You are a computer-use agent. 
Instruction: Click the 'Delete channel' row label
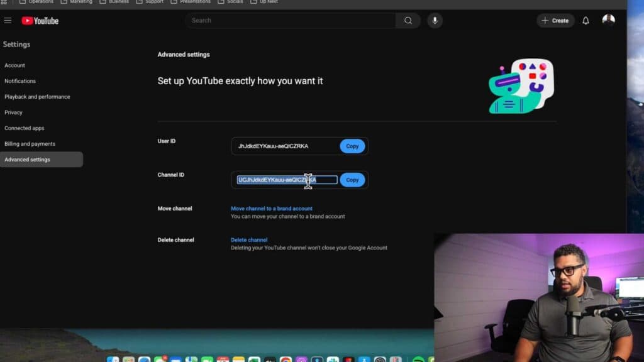176,239
